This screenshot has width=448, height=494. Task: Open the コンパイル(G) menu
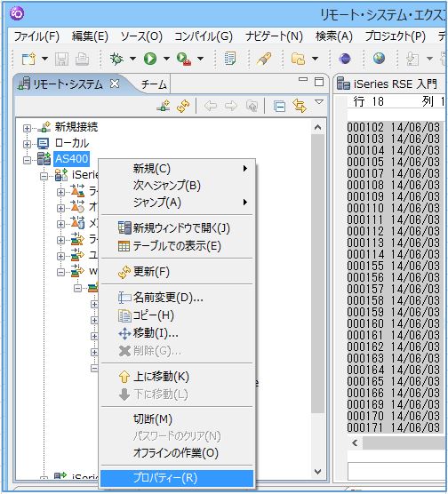[204, 36]
